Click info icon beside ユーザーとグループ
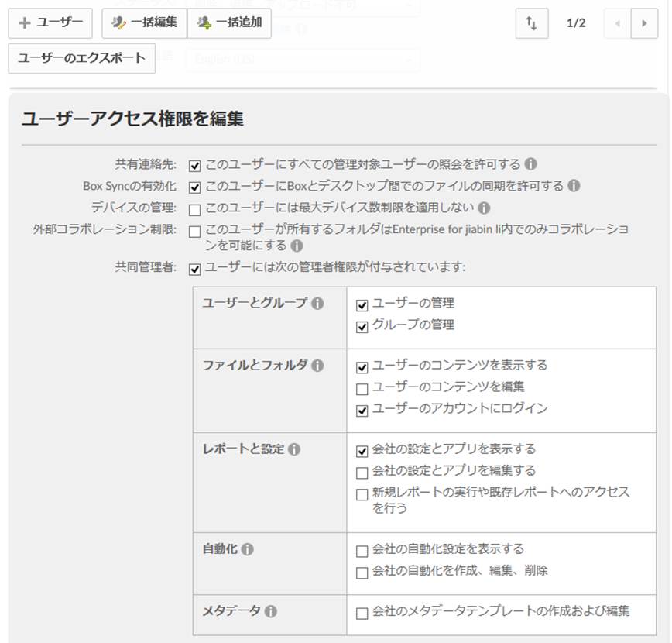Viewport: 672px width, 643px height. tap(317, 304)
